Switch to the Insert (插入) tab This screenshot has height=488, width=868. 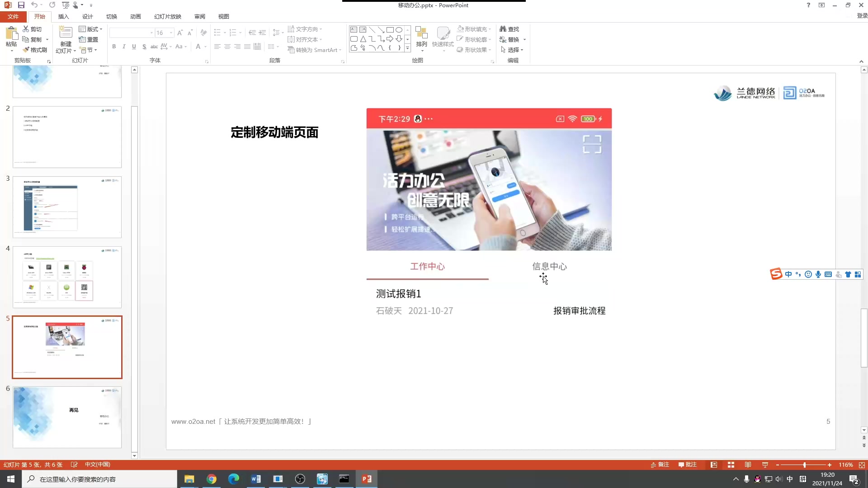(x=63, y=16)
